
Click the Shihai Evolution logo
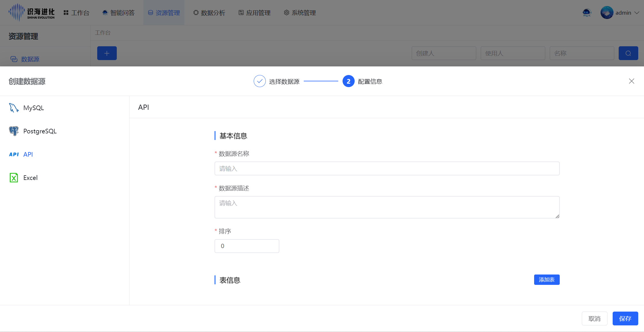[x=31, y=13]
